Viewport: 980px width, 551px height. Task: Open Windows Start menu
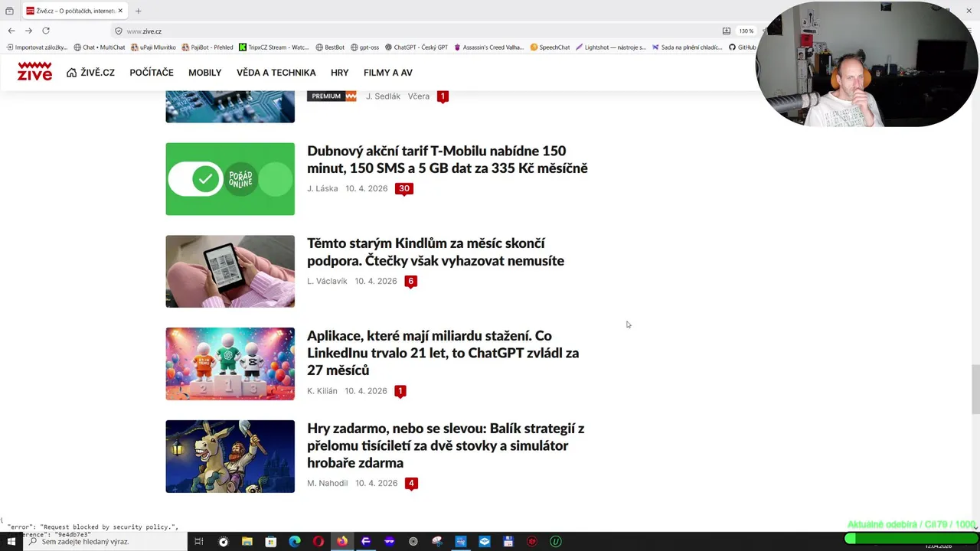coord(11,541)
